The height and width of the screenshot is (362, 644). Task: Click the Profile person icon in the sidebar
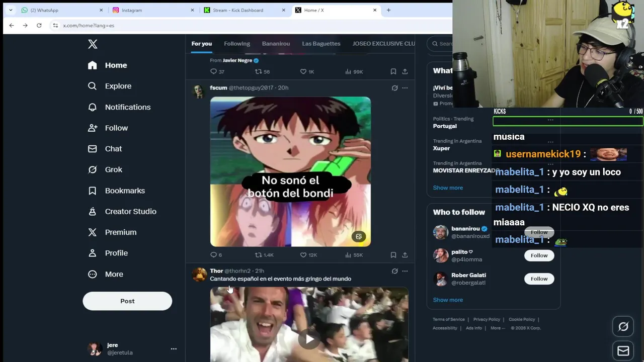point(93,253)
